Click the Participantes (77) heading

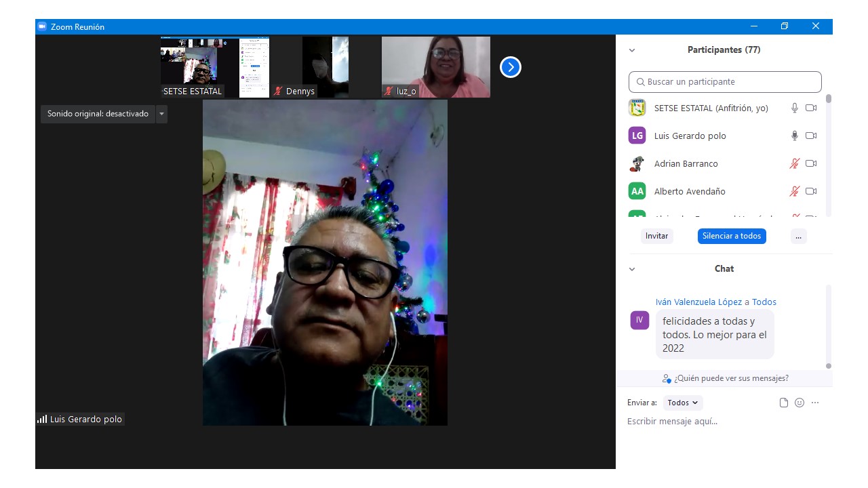pos(724,50)
